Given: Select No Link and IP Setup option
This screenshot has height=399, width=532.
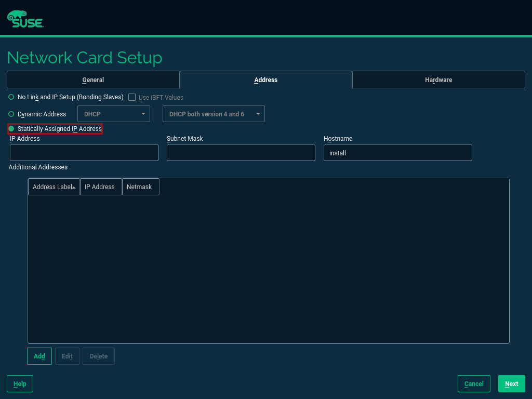Looking at the screenshot, I should (x=11, y=97).
